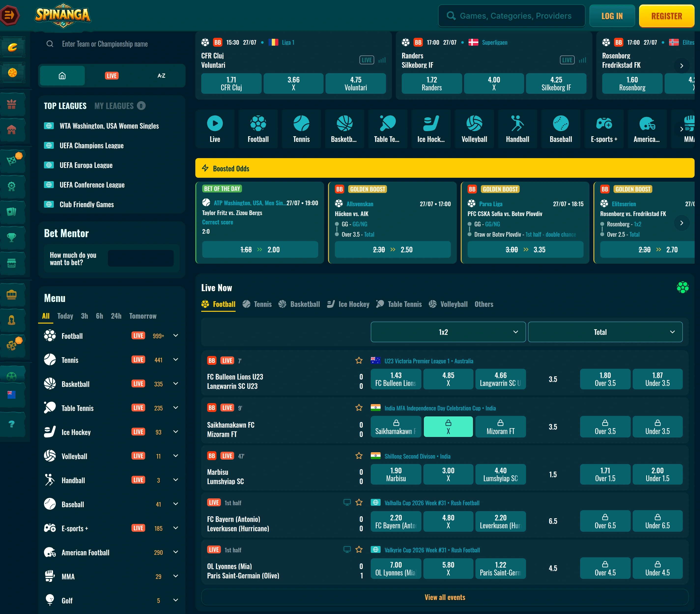
Task: Select the Live play icon in sports carousel
Action: tap(215, 129)
